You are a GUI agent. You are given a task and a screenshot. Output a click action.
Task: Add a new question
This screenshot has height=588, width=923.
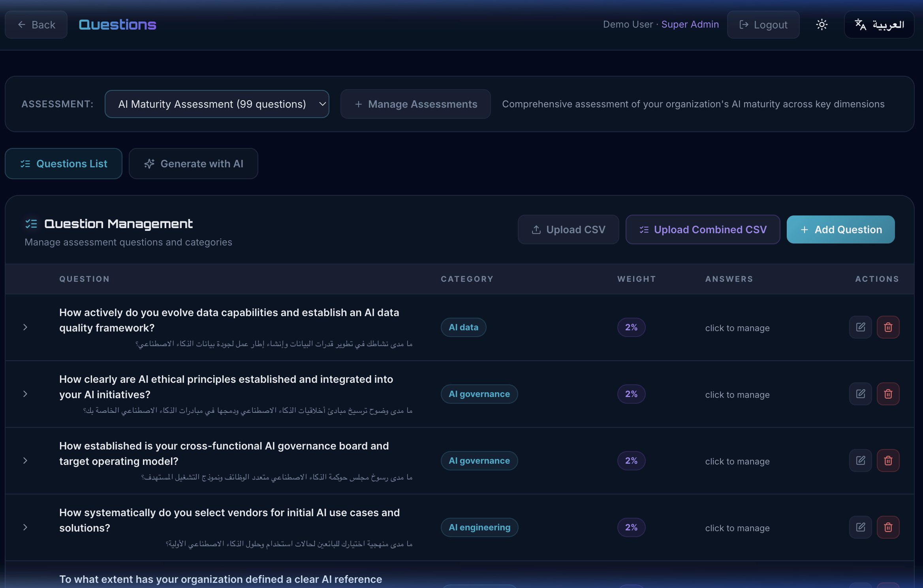840,229
